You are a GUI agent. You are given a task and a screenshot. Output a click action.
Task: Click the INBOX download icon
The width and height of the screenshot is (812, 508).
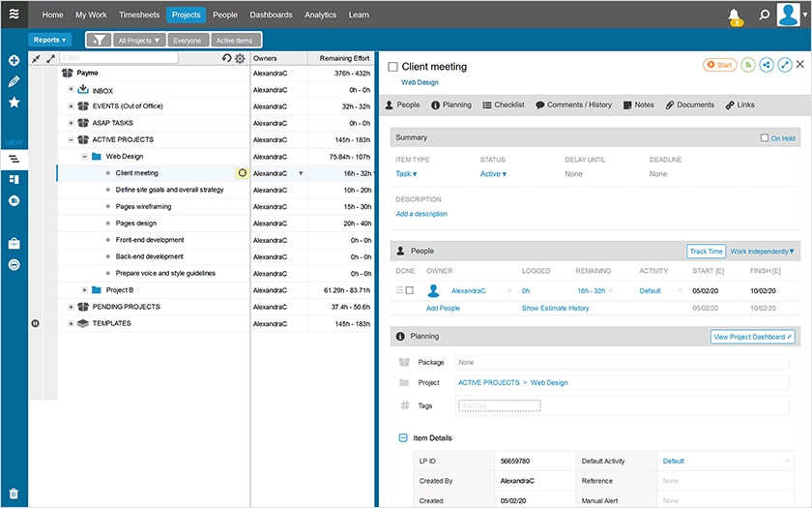click(x=83, y=90)
